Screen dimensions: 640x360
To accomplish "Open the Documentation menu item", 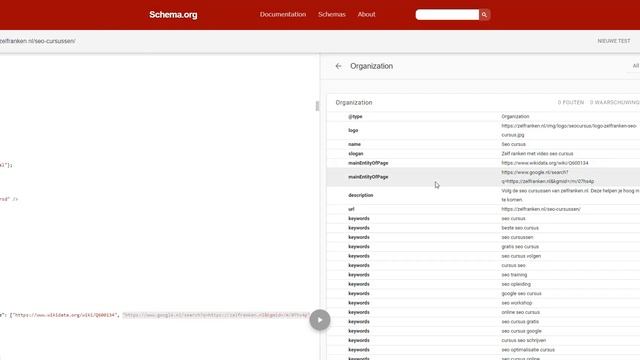I will pos(283,14).
